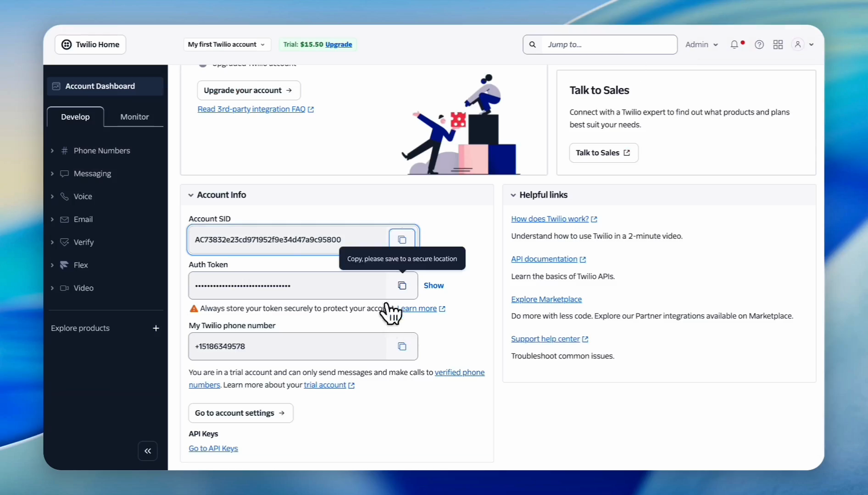Copy the Auth Token
868x495 pixels.
(x=402, y=286)
